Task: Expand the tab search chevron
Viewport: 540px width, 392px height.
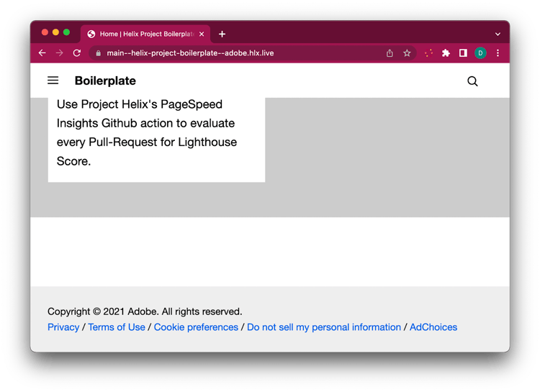Action: pos(498,34)
